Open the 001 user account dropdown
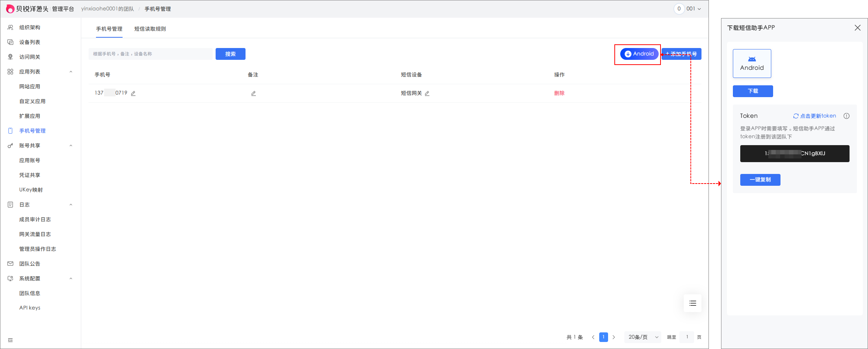The width and height of the screenshot is (868, 349). (x=693, y=9)
